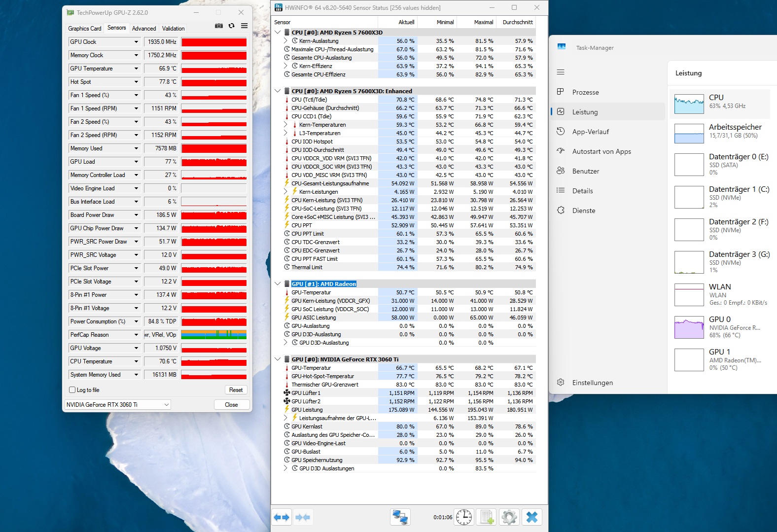The height and width of the screenshot is (532, 777).
Task: Open Benutzer page in Task Manager
Action: [x=608, y=171]
